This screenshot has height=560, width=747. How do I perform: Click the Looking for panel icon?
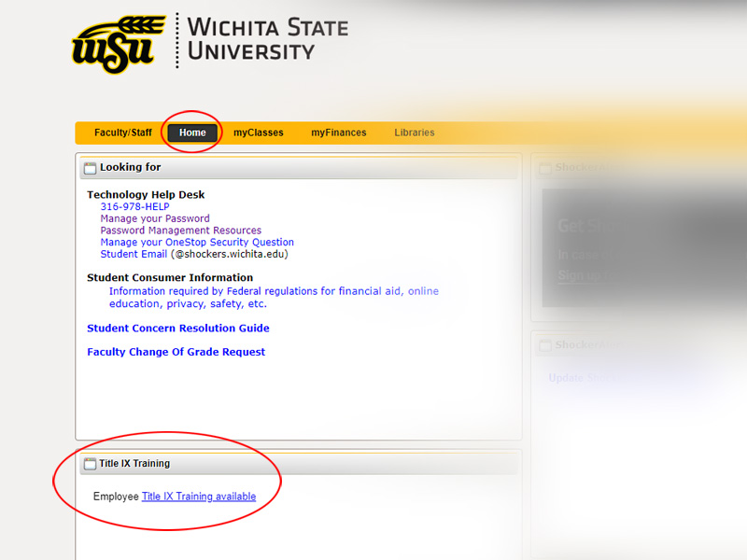pos(90,168)
